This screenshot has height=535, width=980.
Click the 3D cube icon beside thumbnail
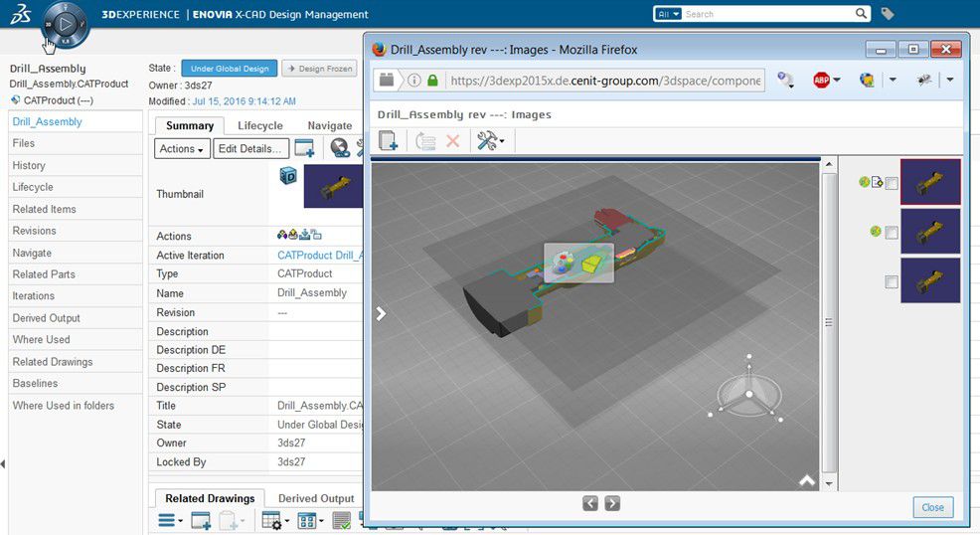coord(288,176)
